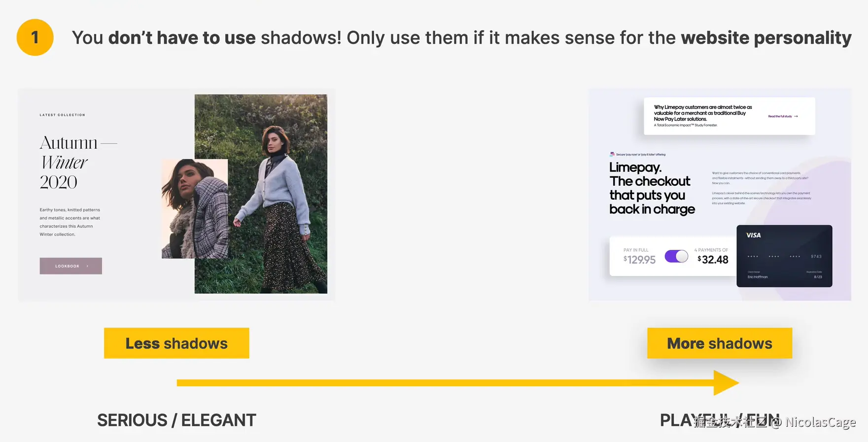Click the More shadows label
868x442 pixels.
[x=719, y=343]
